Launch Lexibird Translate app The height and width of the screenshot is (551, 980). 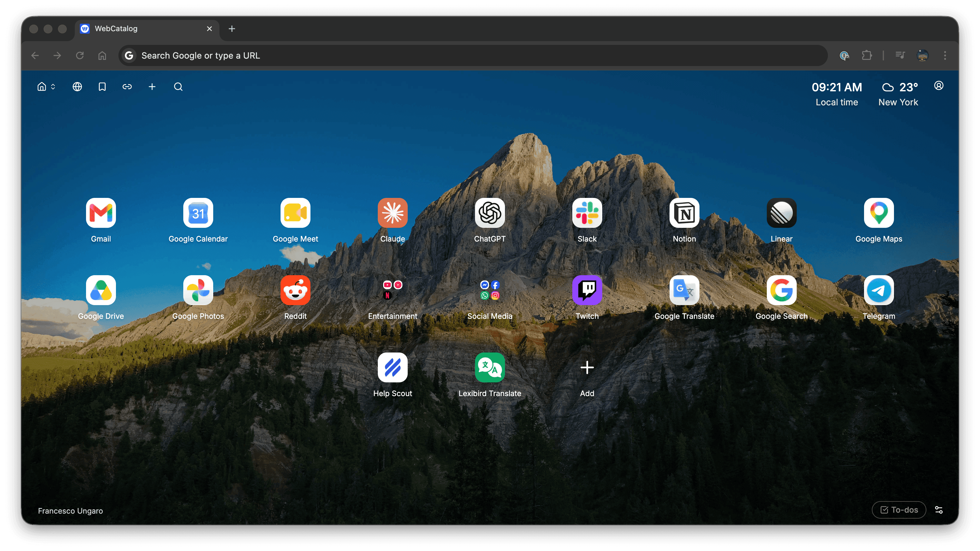(490, 367)
